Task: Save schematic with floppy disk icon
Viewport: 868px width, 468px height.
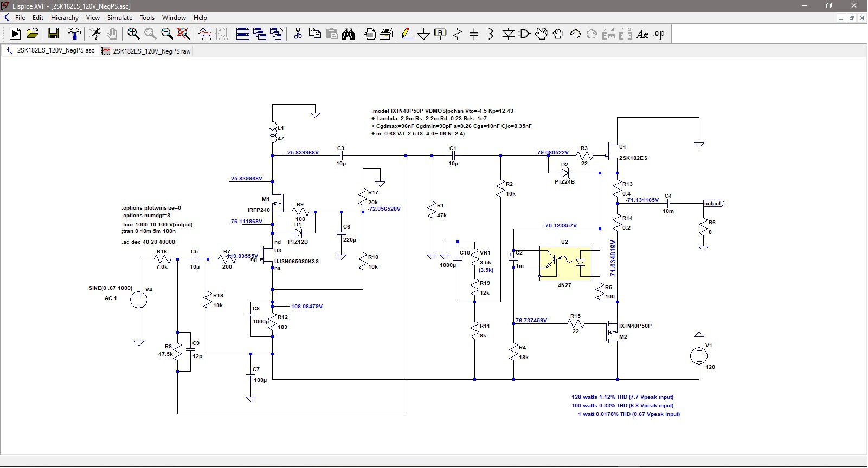Action: (x=53, y=34)
